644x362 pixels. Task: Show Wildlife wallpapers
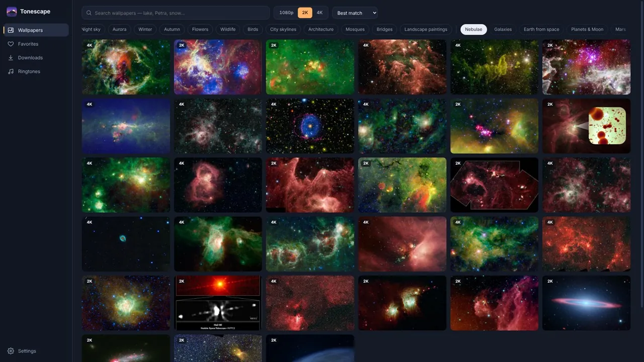[x=228, y=29]
